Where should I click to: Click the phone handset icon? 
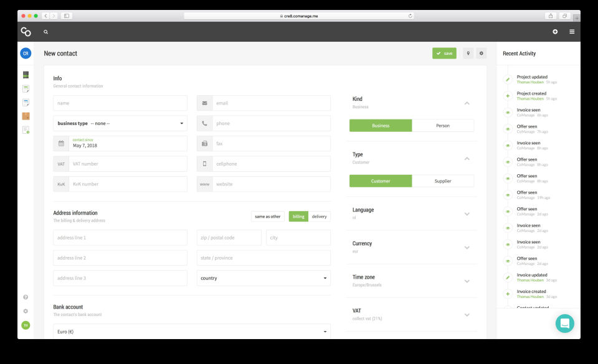205,123
